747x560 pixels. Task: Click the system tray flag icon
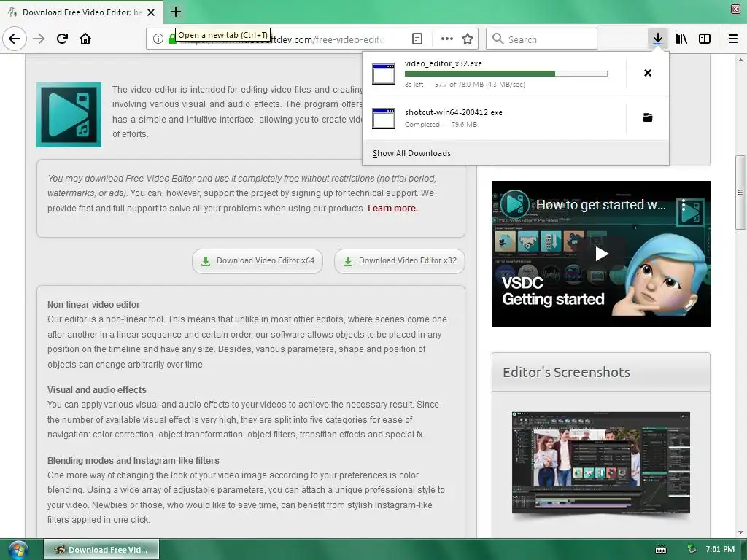692,550
